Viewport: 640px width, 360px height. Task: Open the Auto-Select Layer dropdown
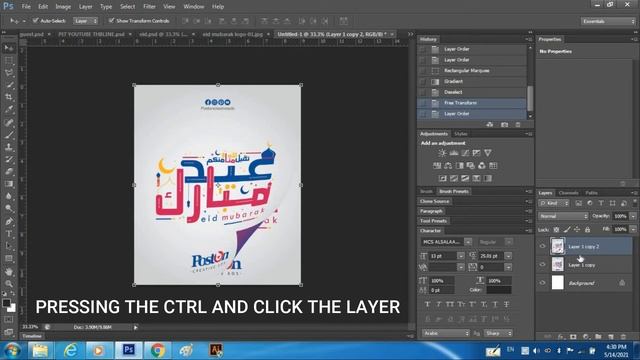86,20
